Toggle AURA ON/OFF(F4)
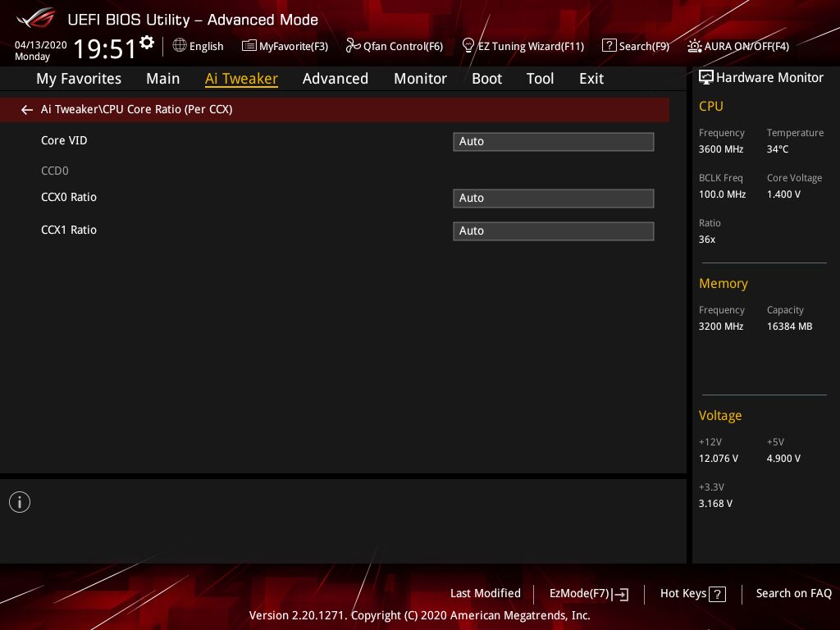The width and height of the screenshot is (840, 630). tap(746, 46)
